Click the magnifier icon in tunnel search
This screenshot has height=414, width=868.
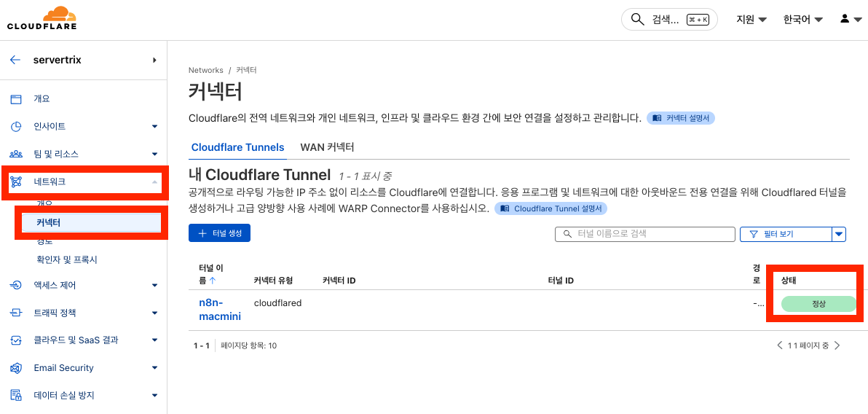[567, 235]
